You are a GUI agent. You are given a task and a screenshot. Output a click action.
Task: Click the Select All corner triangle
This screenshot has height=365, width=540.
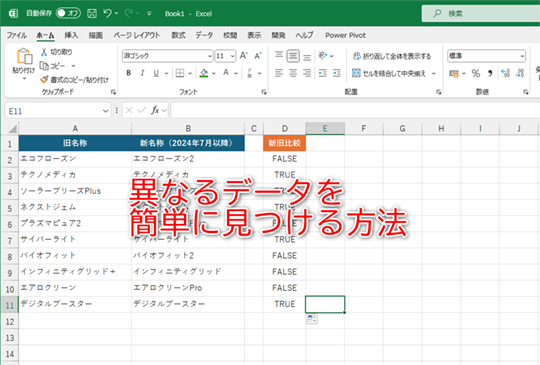click(12, 129)
